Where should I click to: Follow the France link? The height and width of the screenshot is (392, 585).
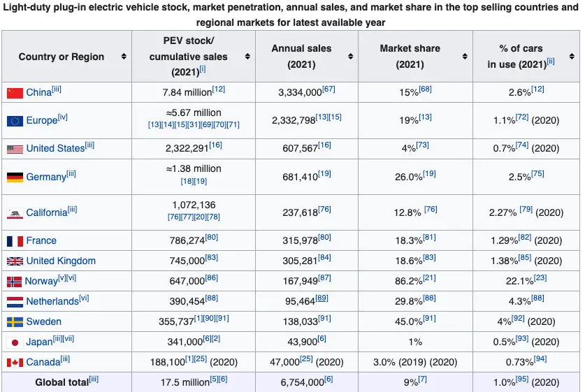coord(41,240)
